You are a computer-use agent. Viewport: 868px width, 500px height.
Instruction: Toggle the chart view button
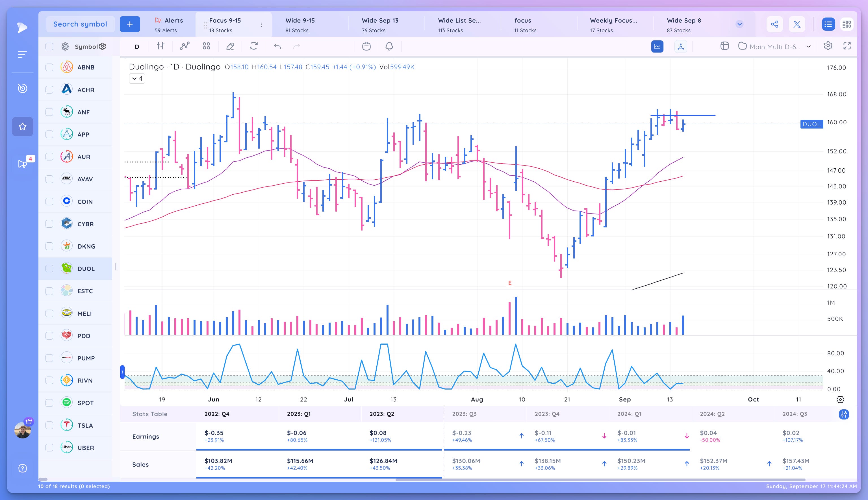tap(657, 46)
